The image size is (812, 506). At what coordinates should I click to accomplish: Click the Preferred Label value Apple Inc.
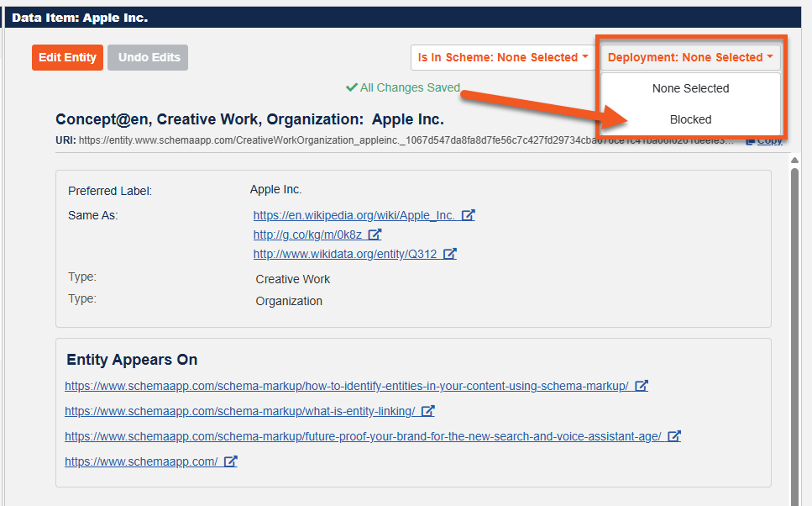coord(275,190)
